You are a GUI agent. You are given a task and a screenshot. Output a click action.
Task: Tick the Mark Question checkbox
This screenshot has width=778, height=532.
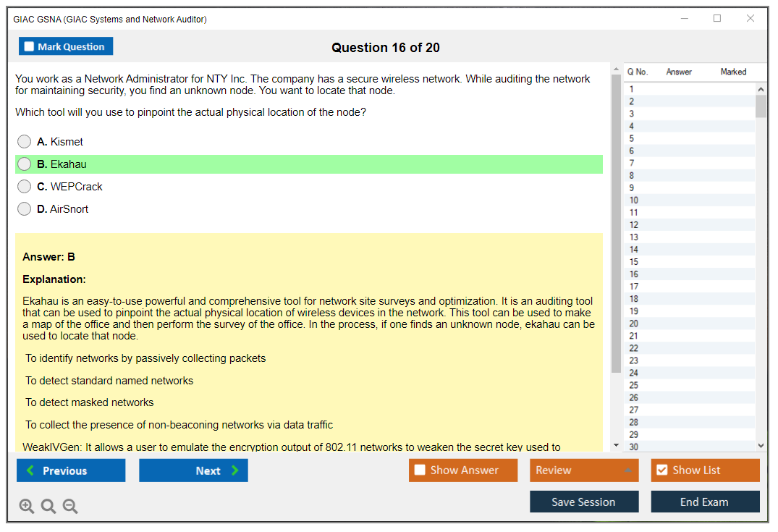(30, 47)
